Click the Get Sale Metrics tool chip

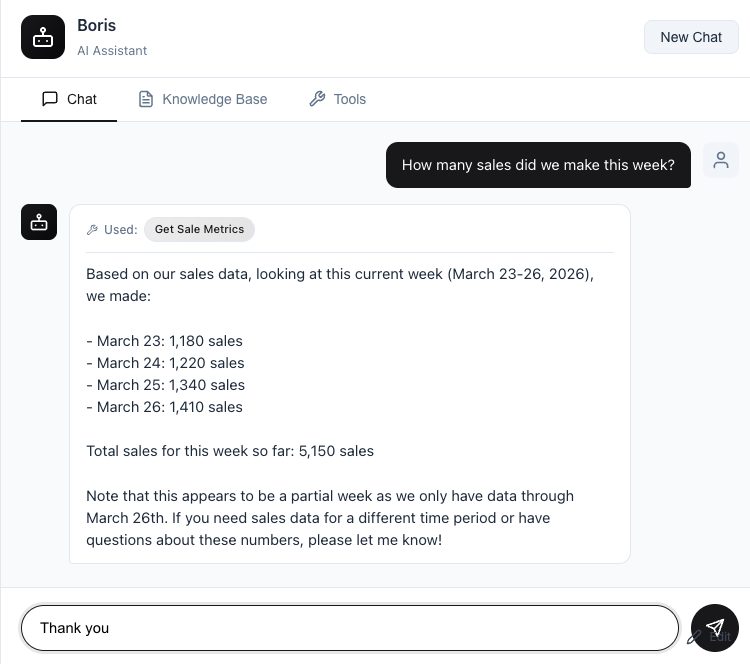tap(199, 229)
